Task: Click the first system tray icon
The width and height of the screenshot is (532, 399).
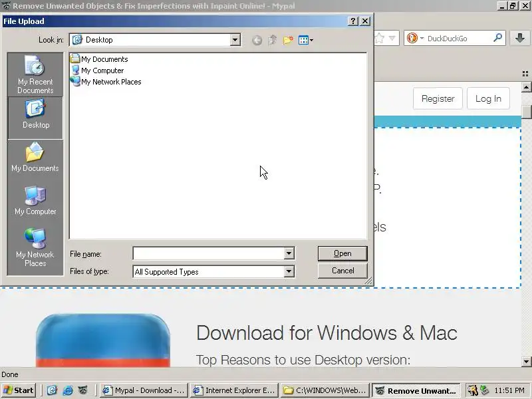Action: [x=472, y=390]
